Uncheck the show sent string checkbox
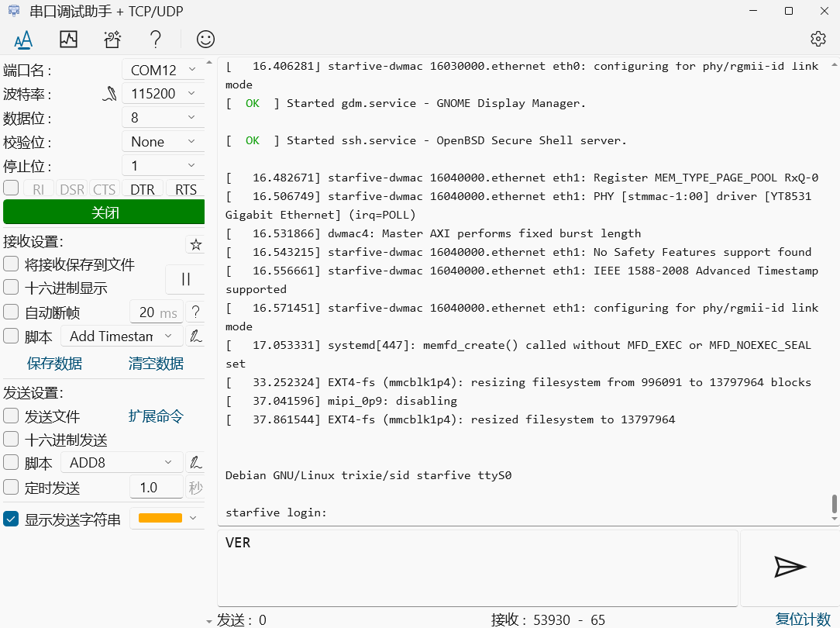The height and width of the screenshot is (628, 840). tap(11, 519)
